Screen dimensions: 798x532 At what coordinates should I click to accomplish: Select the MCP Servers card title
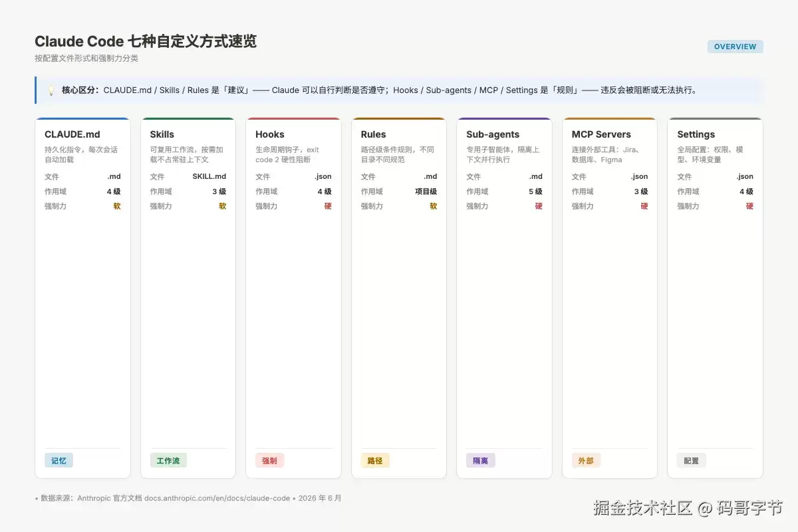601,134
